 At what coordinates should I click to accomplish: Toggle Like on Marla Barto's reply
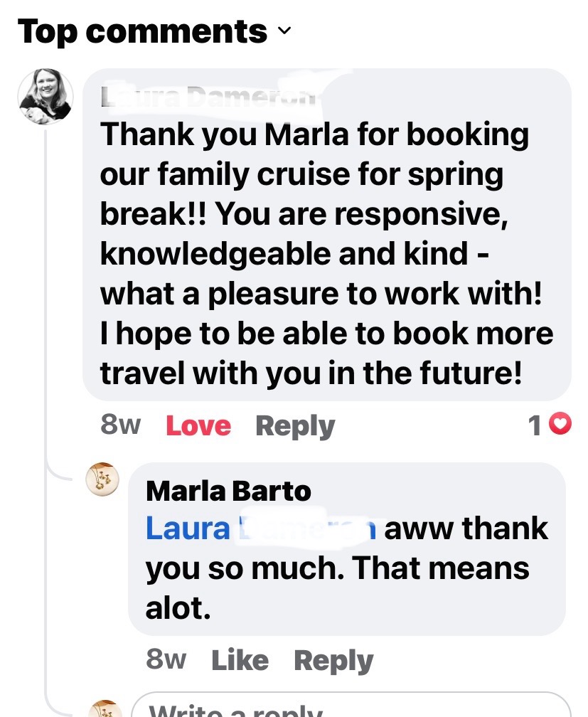pos(240,661)
